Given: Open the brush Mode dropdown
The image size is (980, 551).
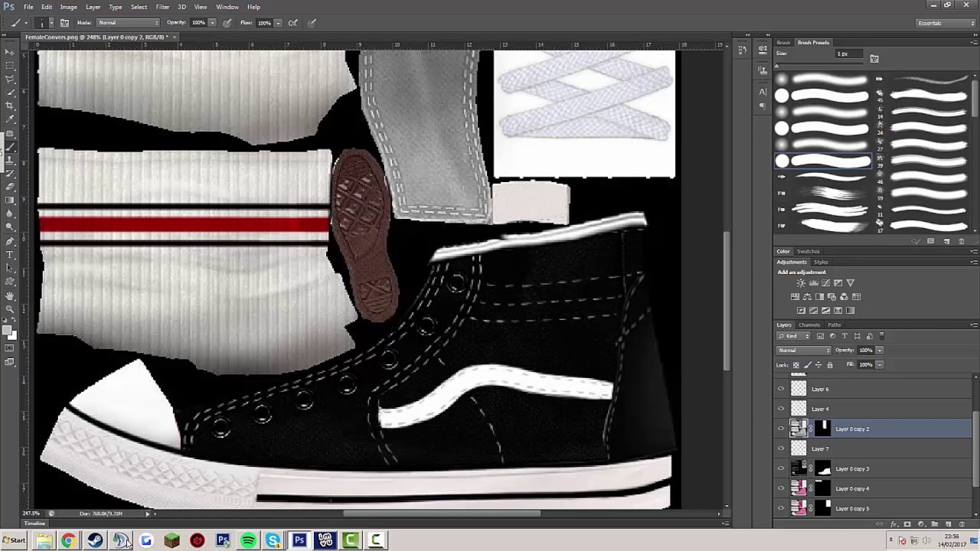Looking at the screenshot, I should click(129, 23).
